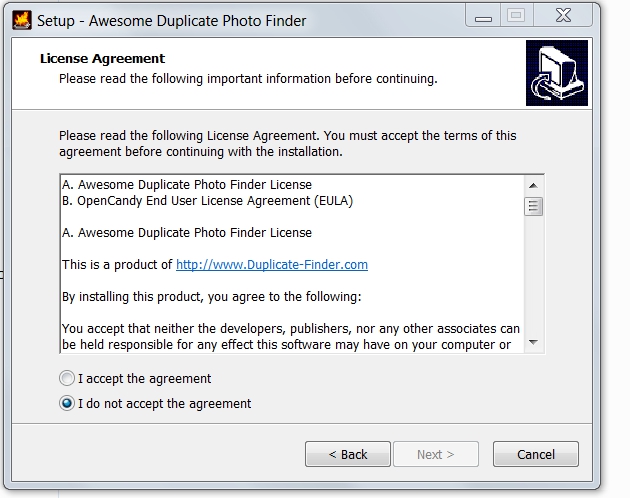Click the disabled Next button
Viewport: 630px width, 498px height.
coord(436,454)
